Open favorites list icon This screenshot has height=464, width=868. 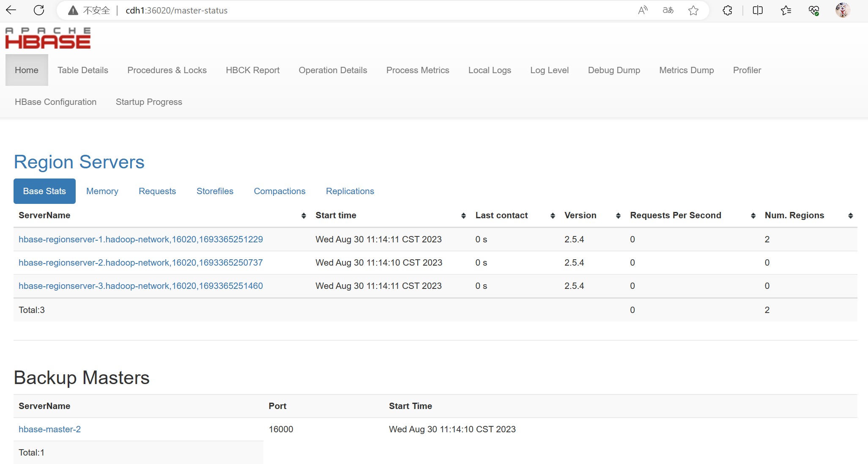pyautogui.click(x=786, y=11)
